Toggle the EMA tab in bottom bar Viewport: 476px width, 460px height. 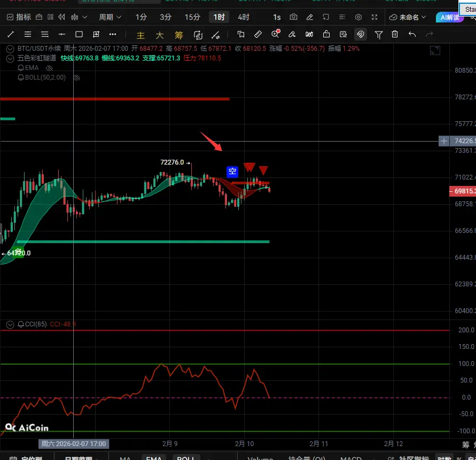[x=154, y=457]
